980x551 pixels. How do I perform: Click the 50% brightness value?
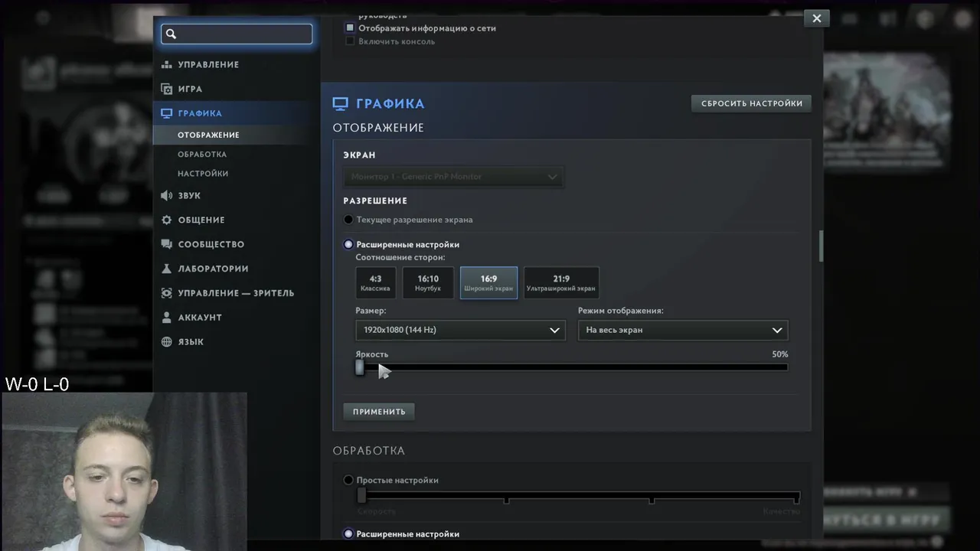(x=780, y=354)
